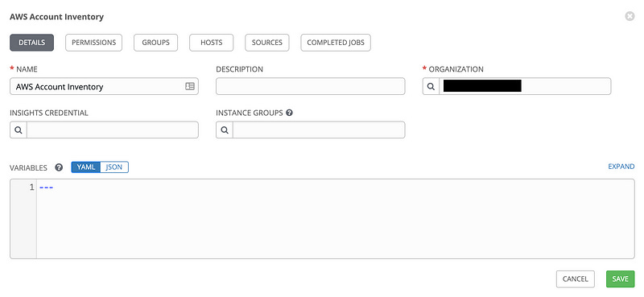View the Sources tab

pyautogui.click(x=267, y=43)
